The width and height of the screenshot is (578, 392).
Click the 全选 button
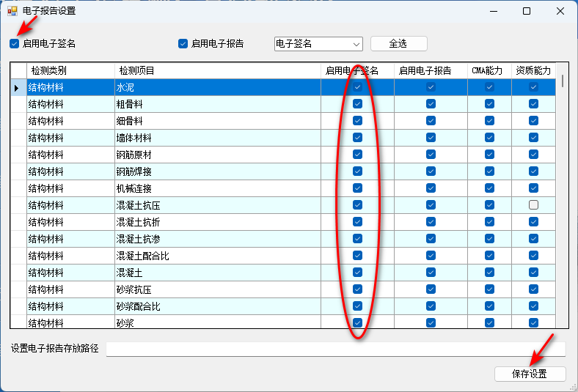tap(398, 44)
